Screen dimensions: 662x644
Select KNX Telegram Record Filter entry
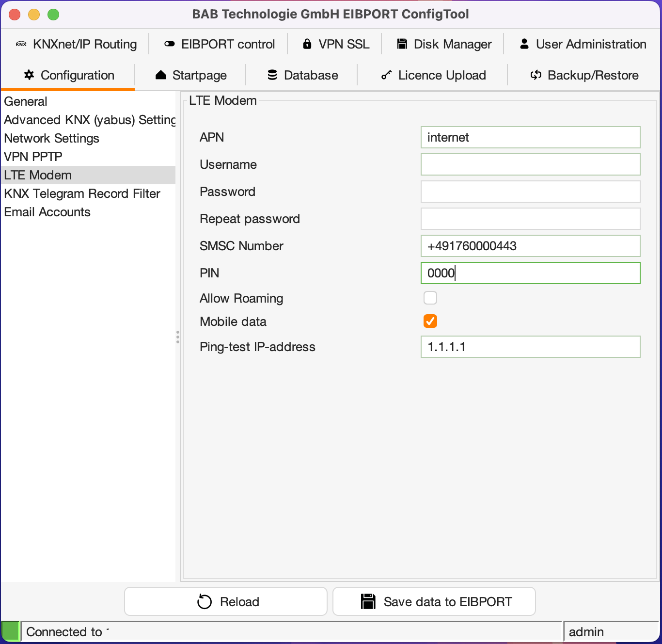click(x=82, y=193)
